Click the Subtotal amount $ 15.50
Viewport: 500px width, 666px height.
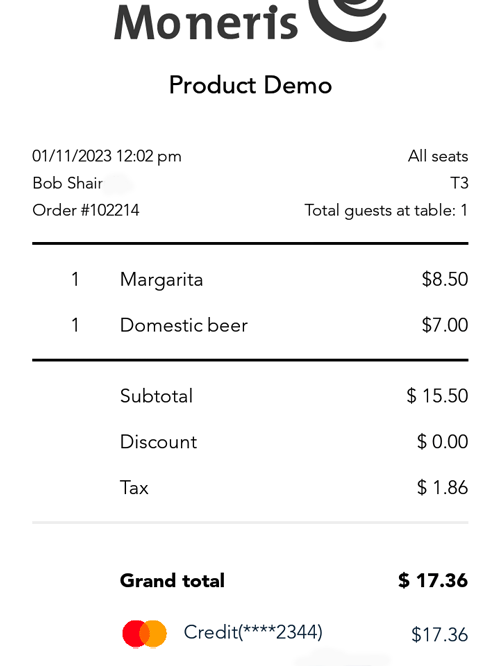437,395
